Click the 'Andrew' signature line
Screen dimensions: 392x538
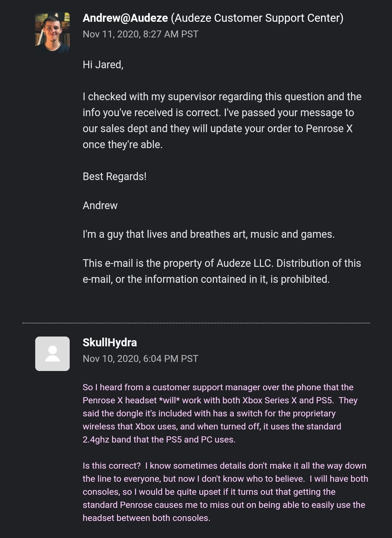point(100,205)
